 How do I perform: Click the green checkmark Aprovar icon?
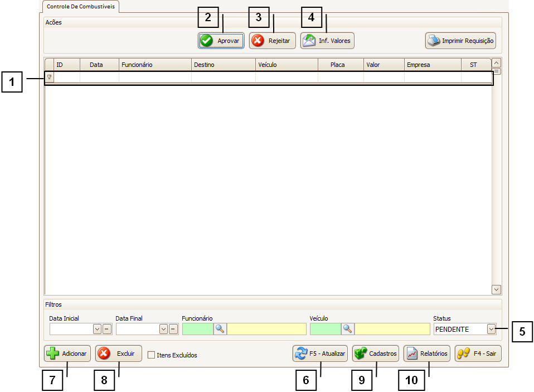[x=207, y=41]
